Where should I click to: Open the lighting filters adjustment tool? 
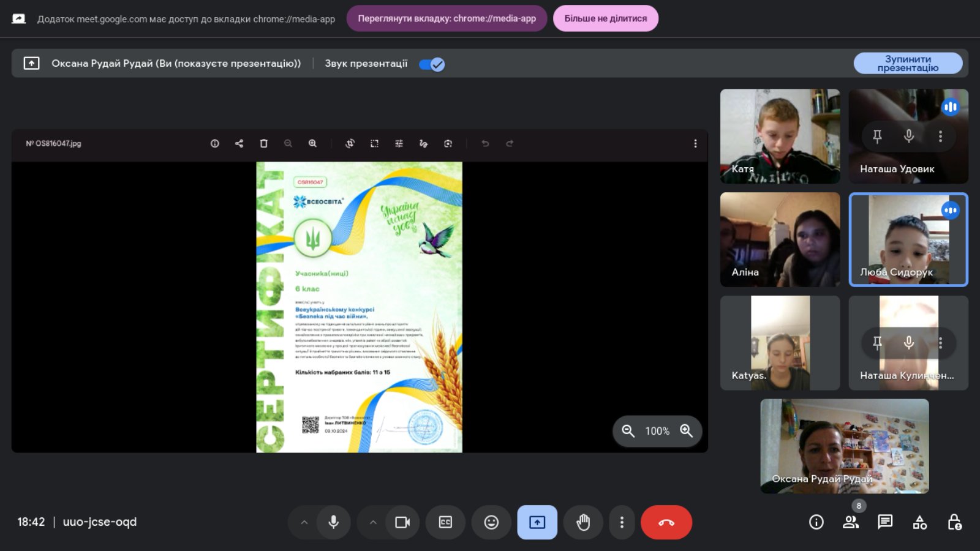tap(399, 143)
